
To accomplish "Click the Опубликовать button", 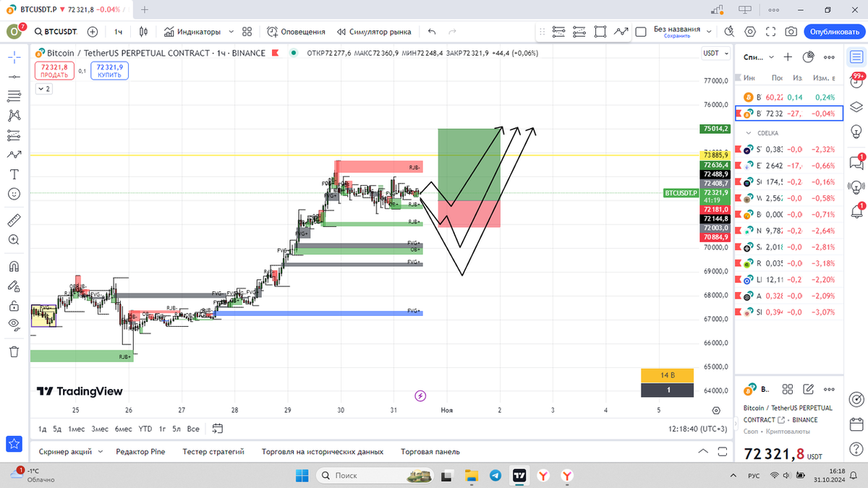I will [834, 32].
